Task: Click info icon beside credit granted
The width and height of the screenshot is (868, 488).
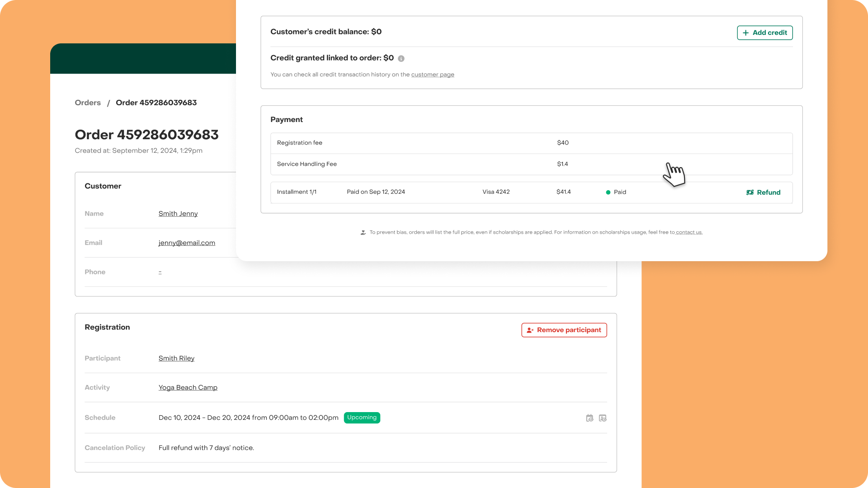Action: (x=401, y=58)
